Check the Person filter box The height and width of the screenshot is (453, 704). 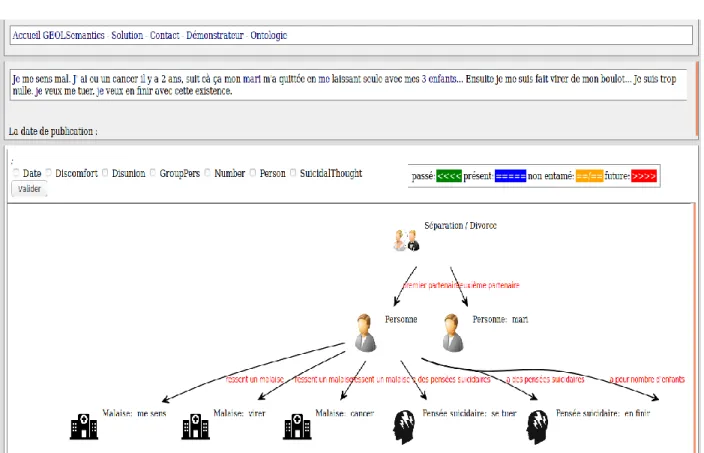253,173
